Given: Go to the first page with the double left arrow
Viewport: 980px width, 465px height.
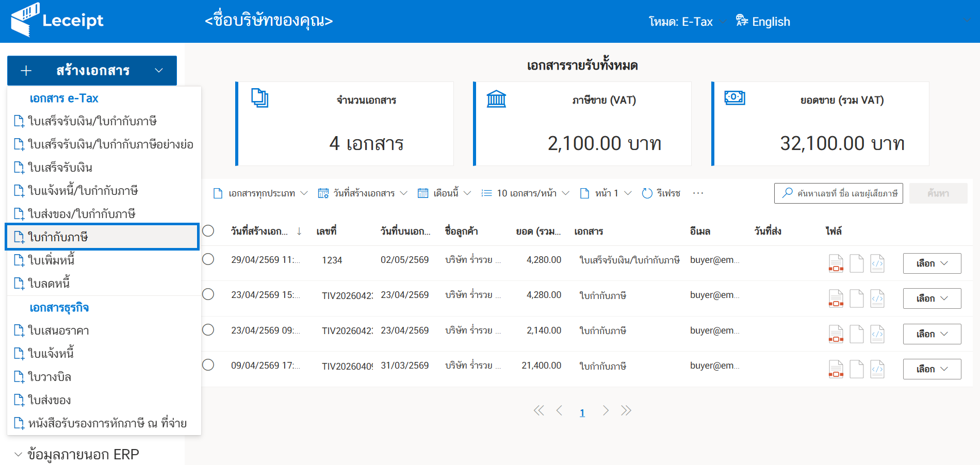Looking at the screenshot, I should [x=538, y=411].
